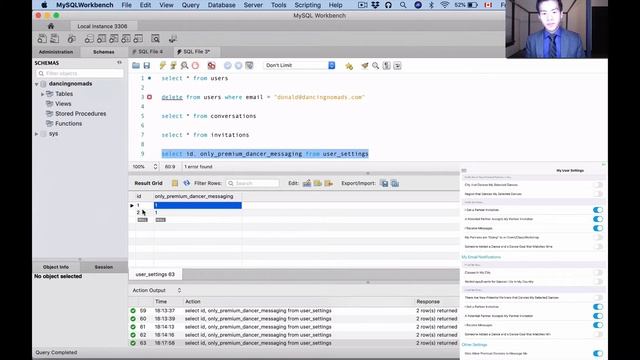Open an SQL script file using folder icon
This screenshot has width=640, height=360.
136,66
